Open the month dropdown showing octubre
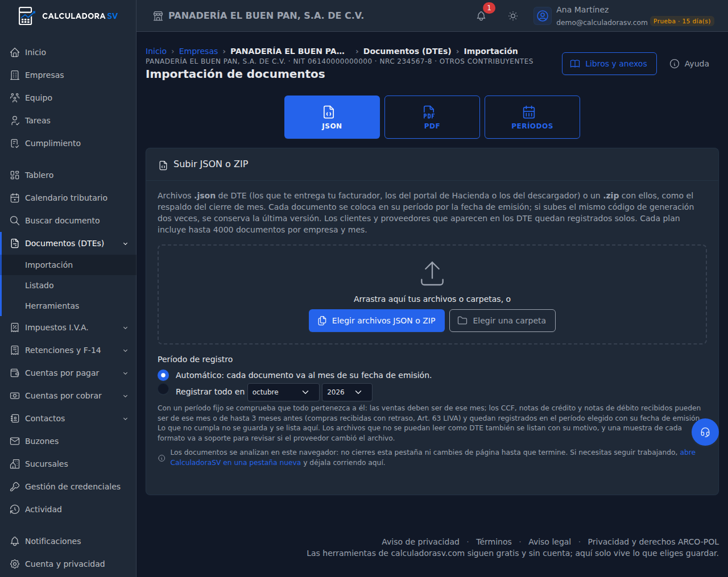 [x=283, y=392]
